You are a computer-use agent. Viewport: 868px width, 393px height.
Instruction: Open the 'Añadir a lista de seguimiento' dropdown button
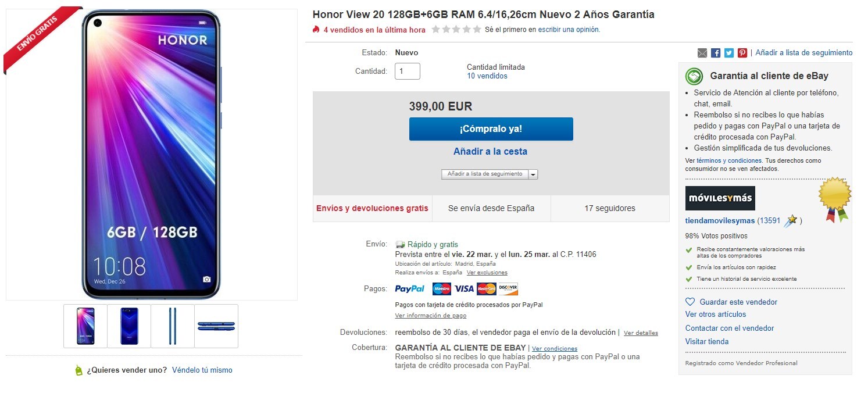pos(485,174)
